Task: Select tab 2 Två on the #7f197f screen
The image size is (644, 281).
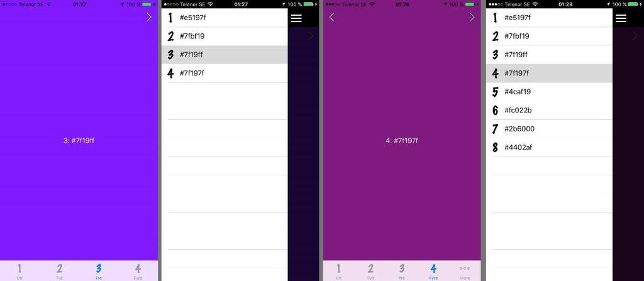Action: pyautogui.click(x=370, y=271)
